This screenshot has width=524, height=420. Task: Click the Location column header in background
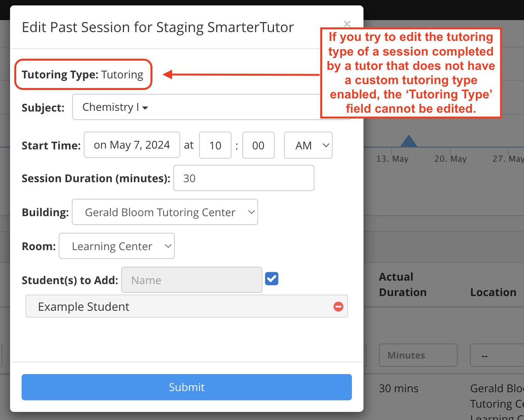pyautogui.click(x=493, y=292)
